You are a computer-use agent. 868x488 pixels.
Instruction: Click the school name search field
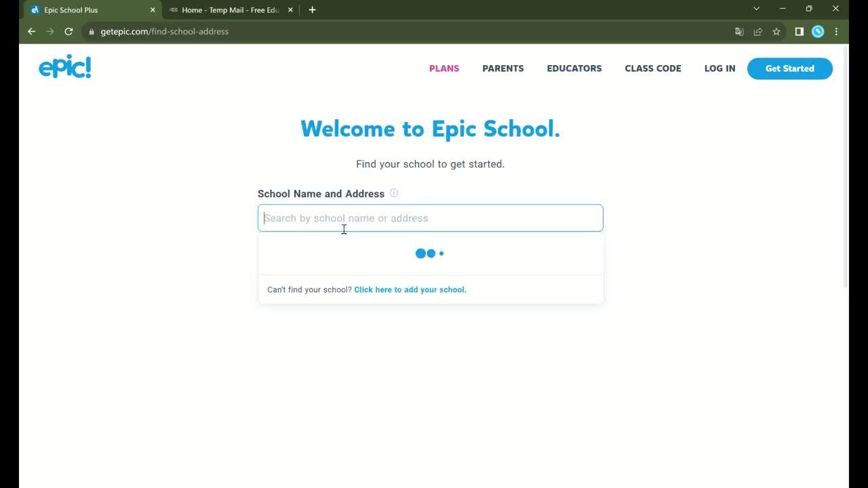click(430, 218)
